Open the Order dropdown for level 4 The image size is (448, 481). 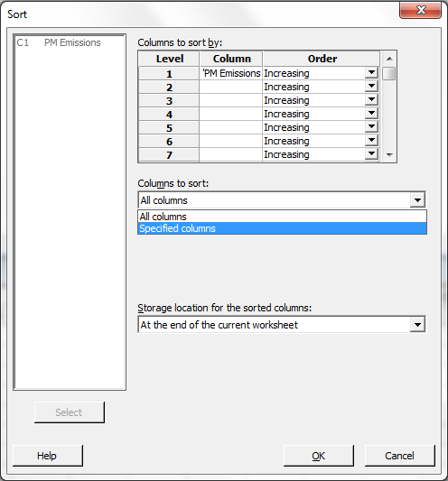(371, 114)
